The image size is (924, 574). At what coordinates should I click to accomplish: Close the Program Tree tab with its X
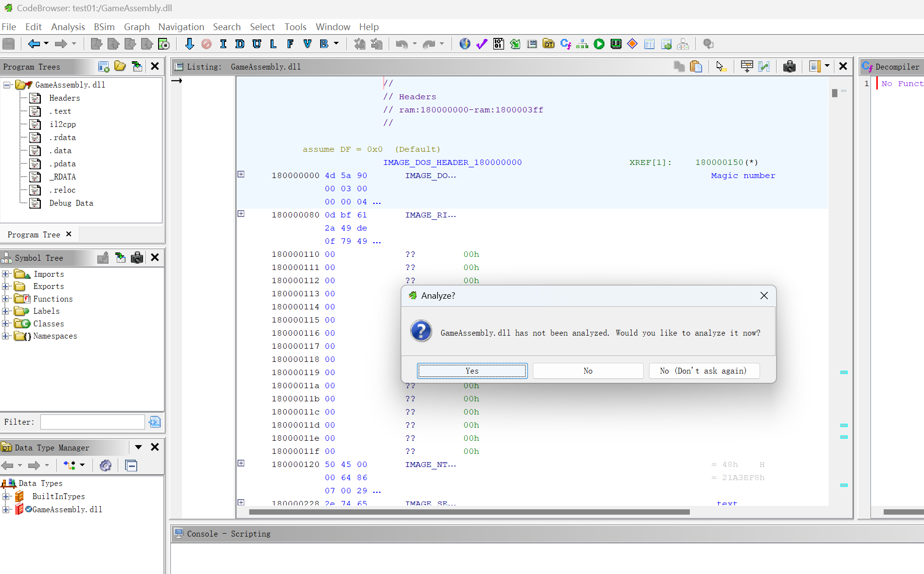(x=69, y=234)
